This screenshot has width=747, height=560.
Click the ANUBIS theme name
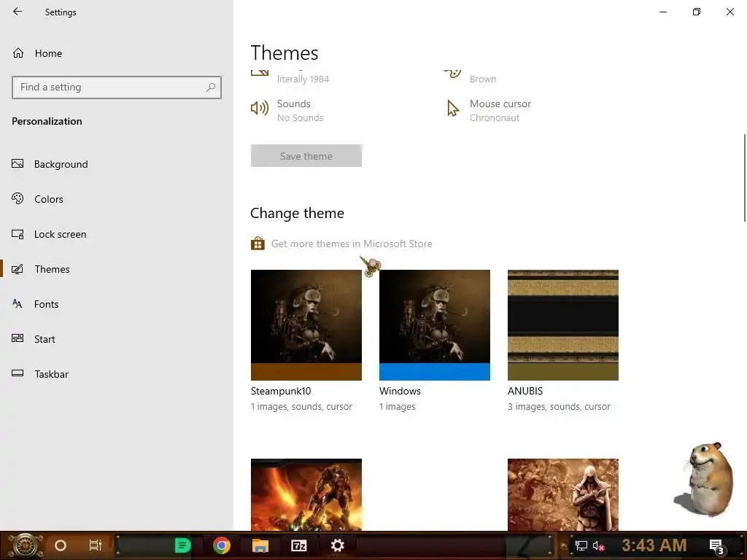tap(525, 391)
